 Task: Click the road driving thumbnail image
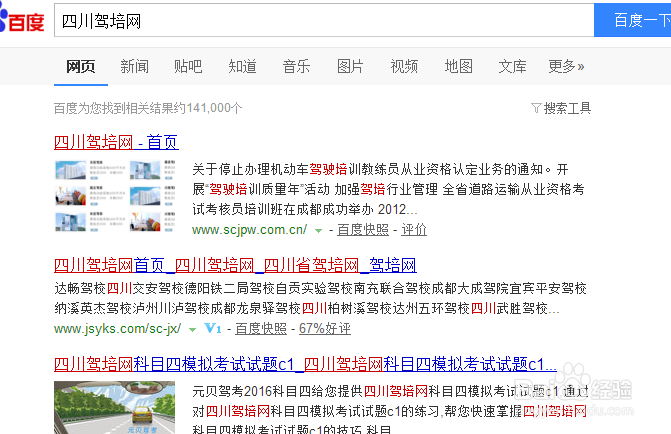point(115,407)
